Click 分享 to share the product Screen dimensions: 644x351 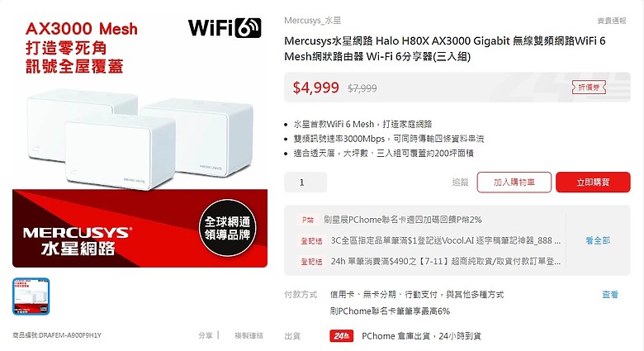[x=206, y=335]
